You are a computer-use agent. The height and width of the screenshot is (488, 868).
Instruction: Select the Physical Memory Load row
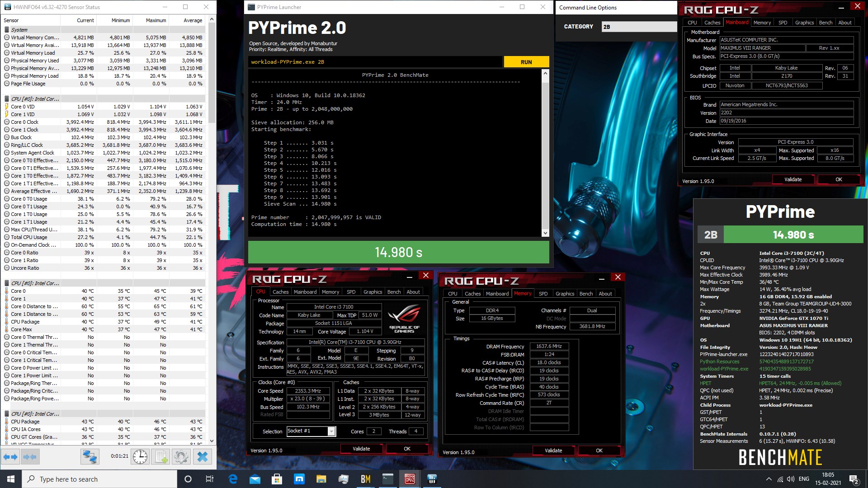(104, 76)
